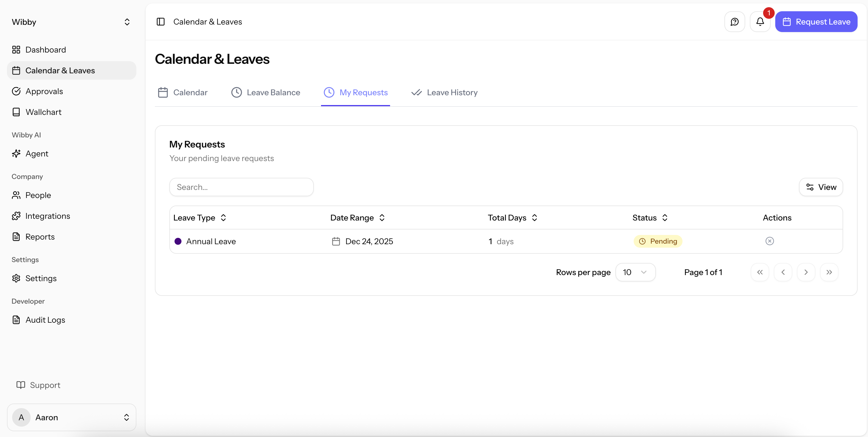Open Audit Logs under Developer

click(45, 320)
